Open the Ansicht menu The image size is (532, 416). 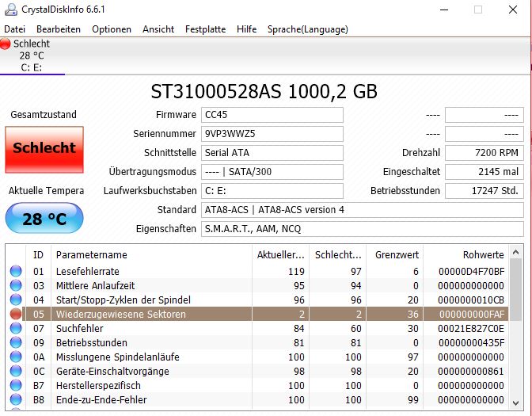point(158,29)
